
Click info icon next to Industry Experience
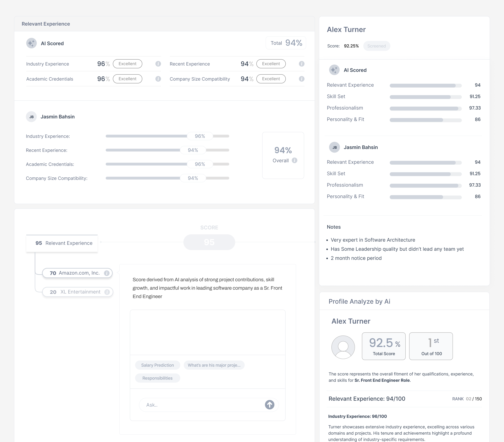pyautogui.click(x=158, y=64)
